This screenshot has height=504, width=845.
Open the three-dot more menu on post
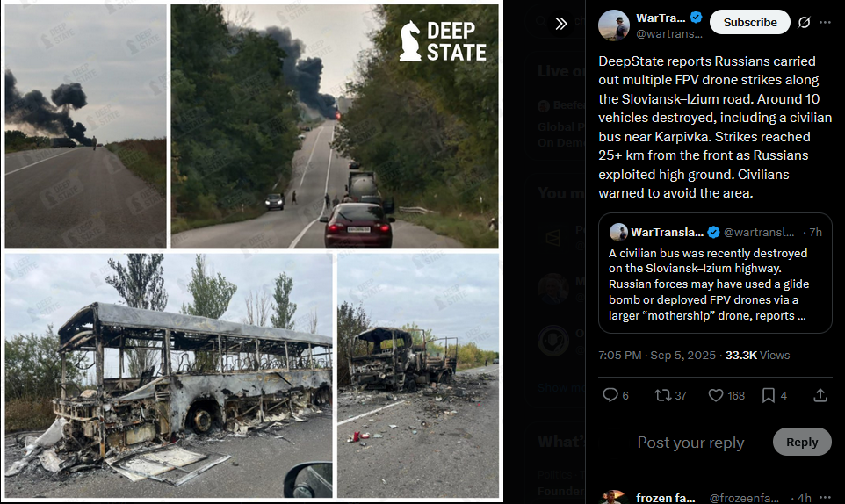(825, 22)
